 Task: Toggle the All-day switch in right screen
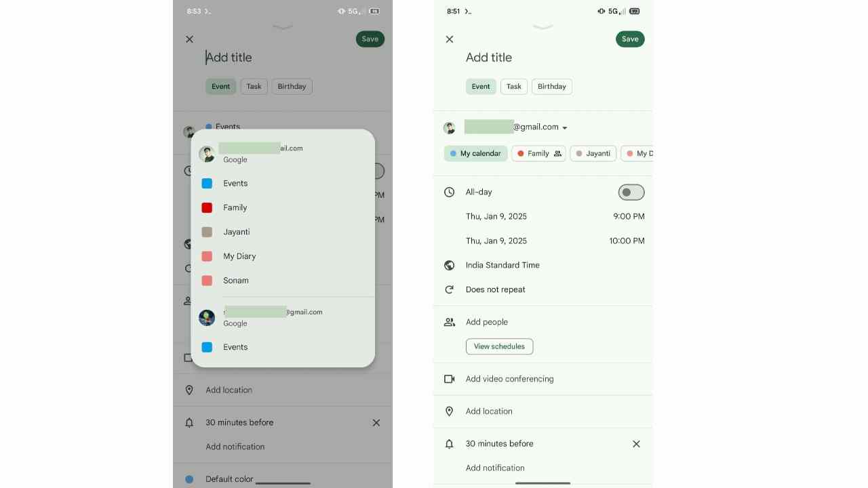pyautogui.click(x=631, y=192)
